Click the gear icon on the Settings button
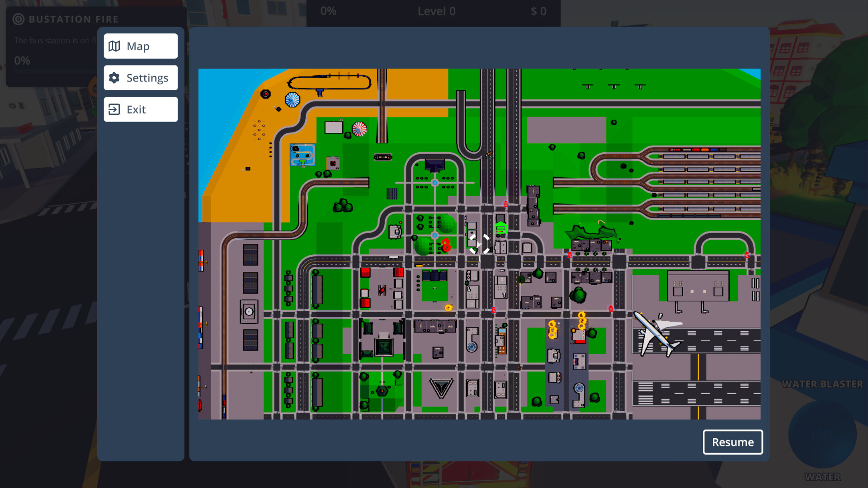The width and height of the screenshot is (868, 488). (114, 78)
